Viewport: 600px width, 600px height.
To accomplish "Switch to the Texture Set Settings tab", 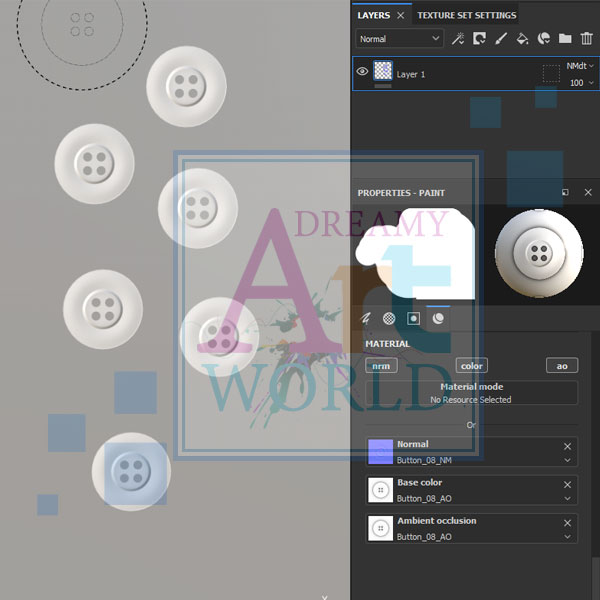I will click(466, 15).
